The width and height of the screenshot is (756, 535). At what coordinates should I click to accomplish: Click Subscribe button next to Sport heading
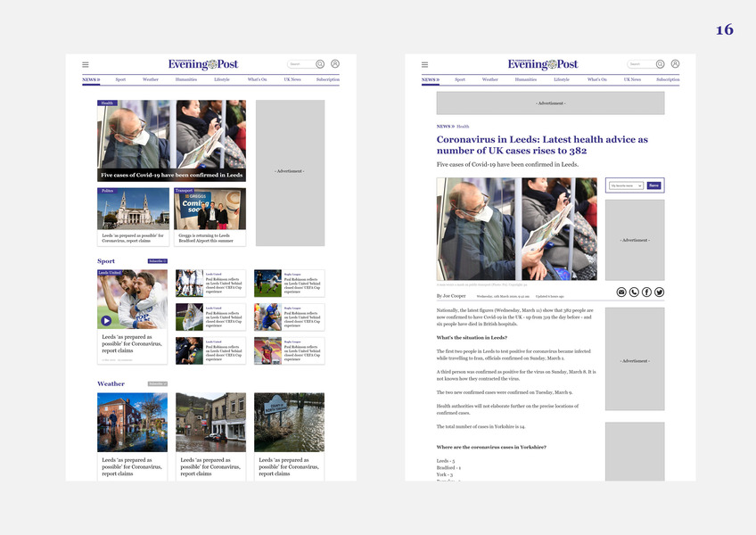click(158, 261)
